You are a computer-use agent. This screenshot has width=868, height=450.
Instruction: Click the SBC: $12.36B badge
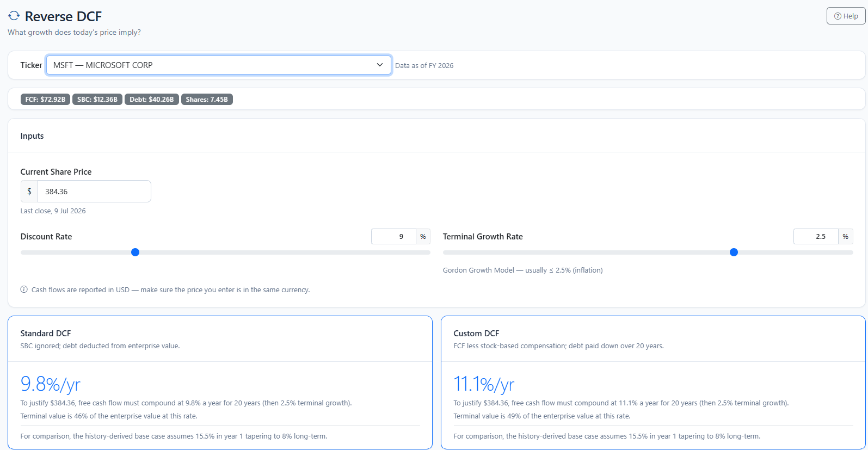point(97,100)
